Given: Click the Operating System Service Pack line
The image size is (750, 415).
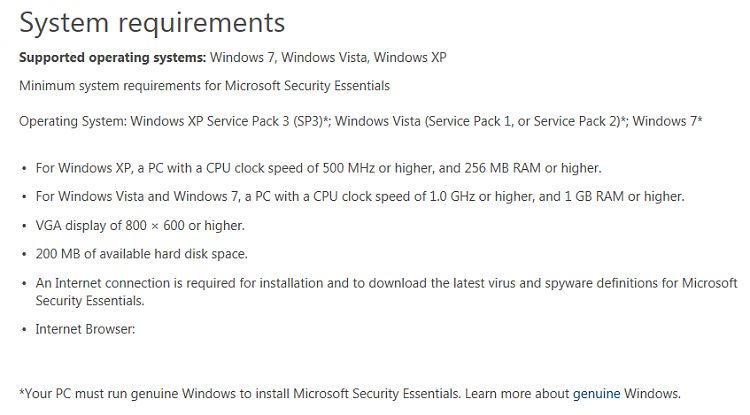Looking at the screenshot, I should [361, 121].
